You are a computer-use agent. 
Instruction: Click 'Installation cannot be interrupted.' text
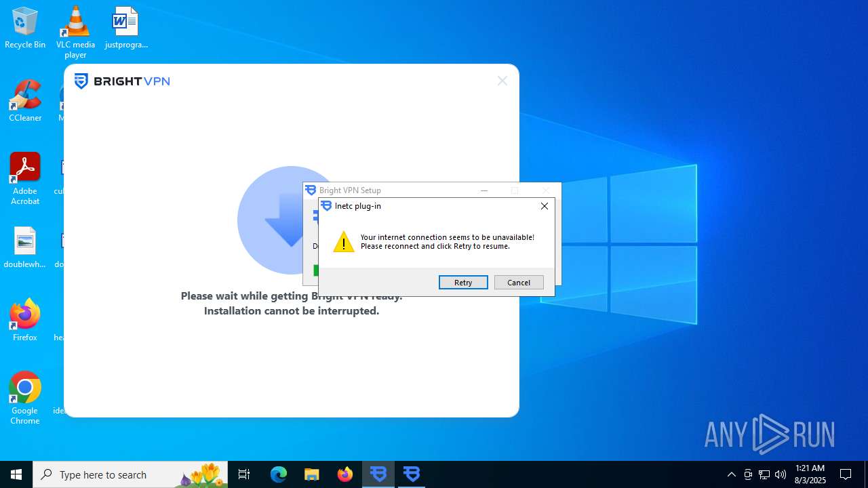[292, 311]
